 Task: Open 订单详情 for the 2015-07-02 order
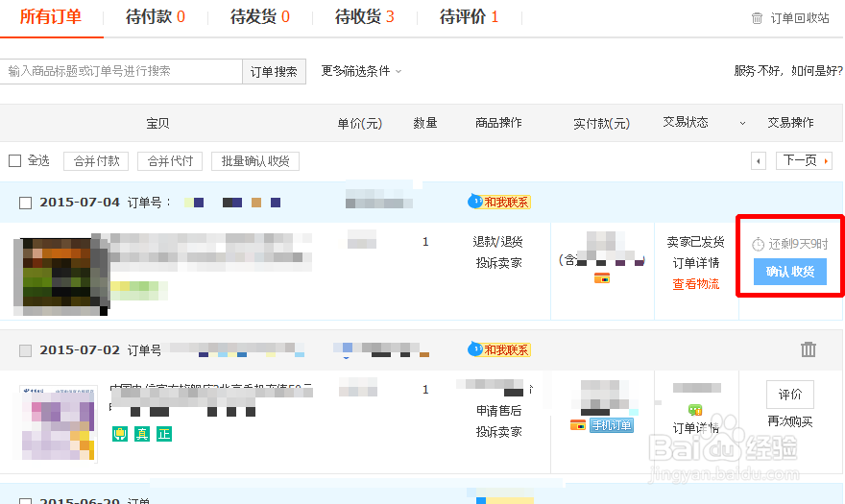(696, 428)
